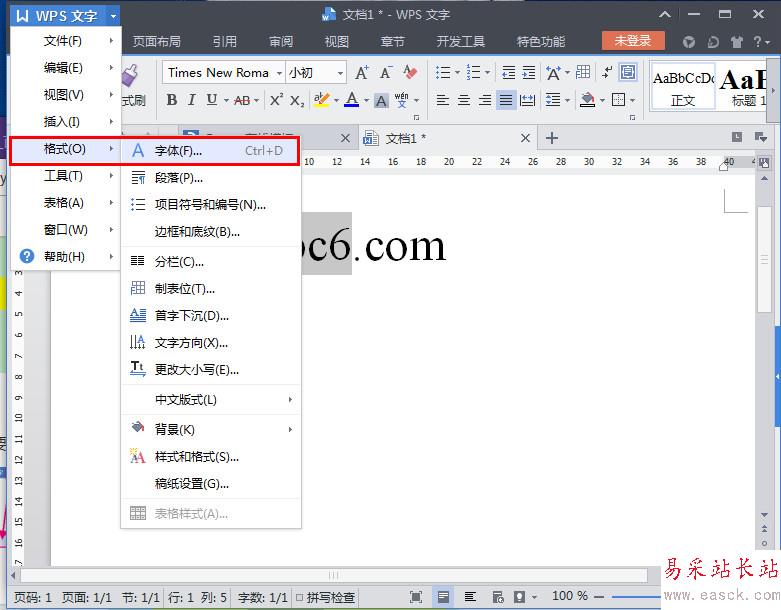
Task: Choose 项目符号和编号(N)...
Action: 211,205
